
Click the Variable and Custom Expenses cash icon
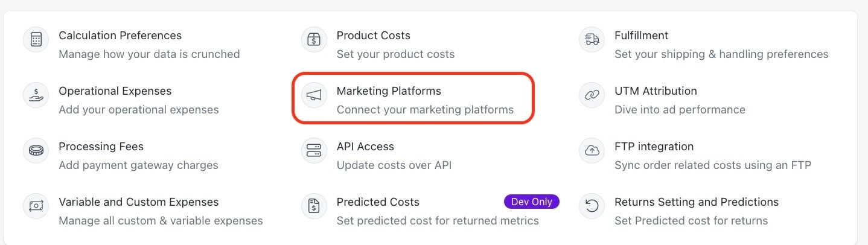click(36, 206)
